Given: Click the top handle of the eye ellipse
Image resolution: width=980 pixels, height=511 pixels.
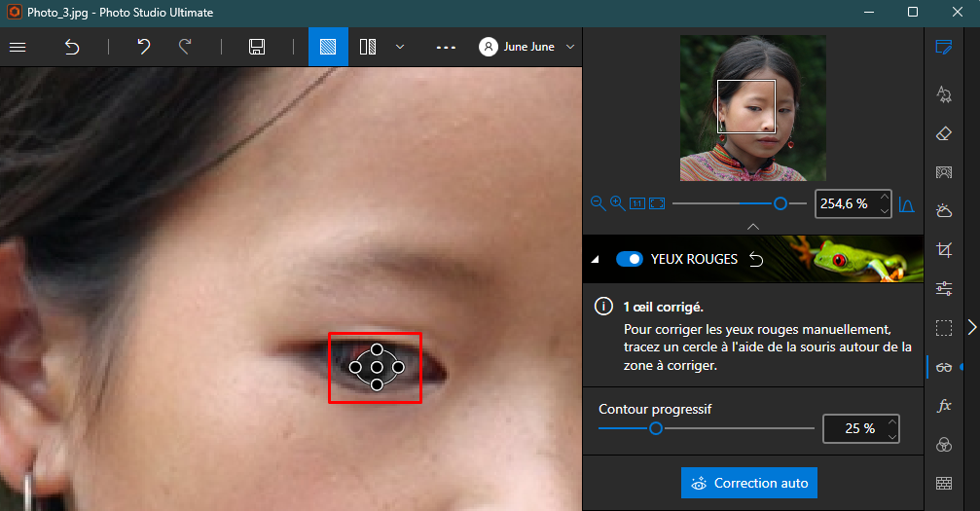Looking at the screenshot, I should pos(377,349).
